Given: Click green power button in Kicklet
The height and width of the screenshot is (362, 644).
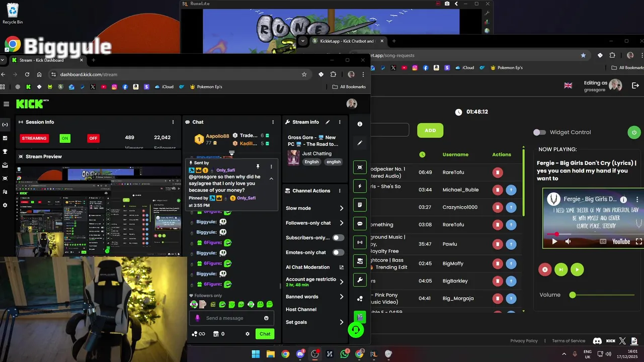Looking at the screenshot, I should tap(633, 132).
